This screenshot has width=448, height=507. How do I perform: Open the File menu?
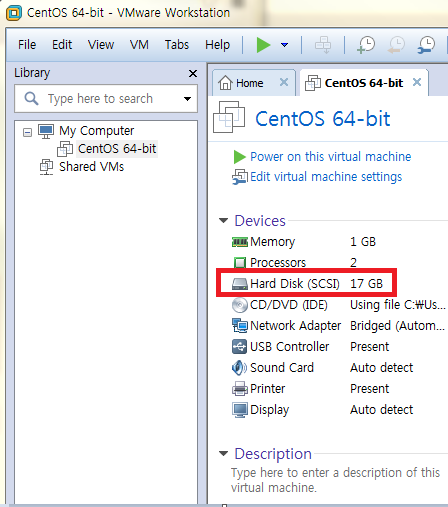pyautogui.click(x=27, y=45)
